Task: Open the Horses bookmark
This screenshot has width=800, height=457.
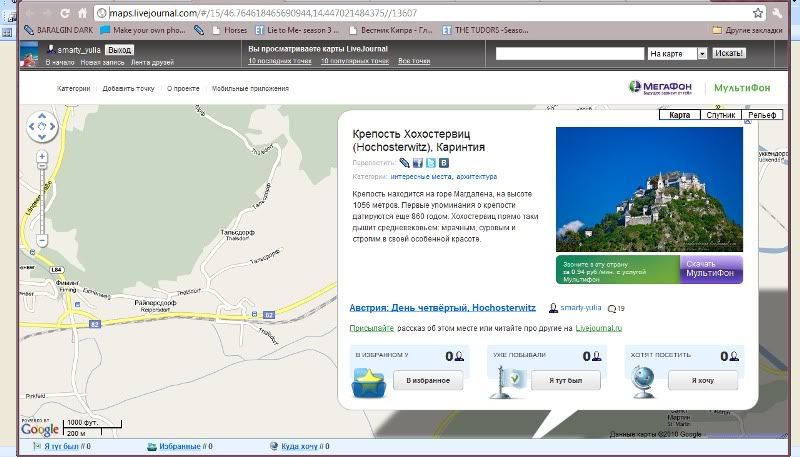Action: pyautogui.click(x=230, y=30)
